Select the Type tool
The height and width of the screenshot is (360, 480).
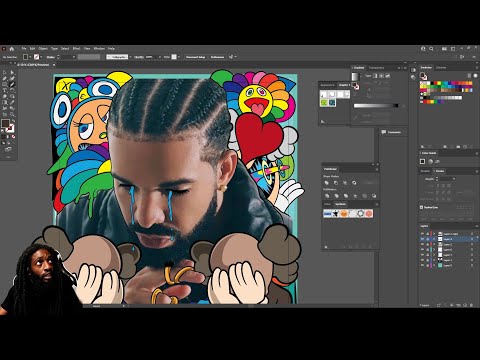(4, 90)
